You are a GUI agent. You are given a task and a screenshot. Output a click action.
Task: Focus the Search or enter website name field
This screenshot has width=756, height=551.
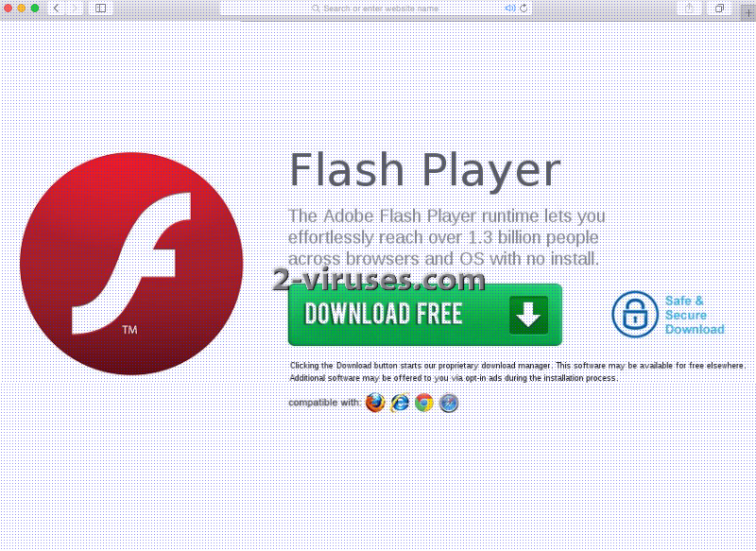click(376, 9)
